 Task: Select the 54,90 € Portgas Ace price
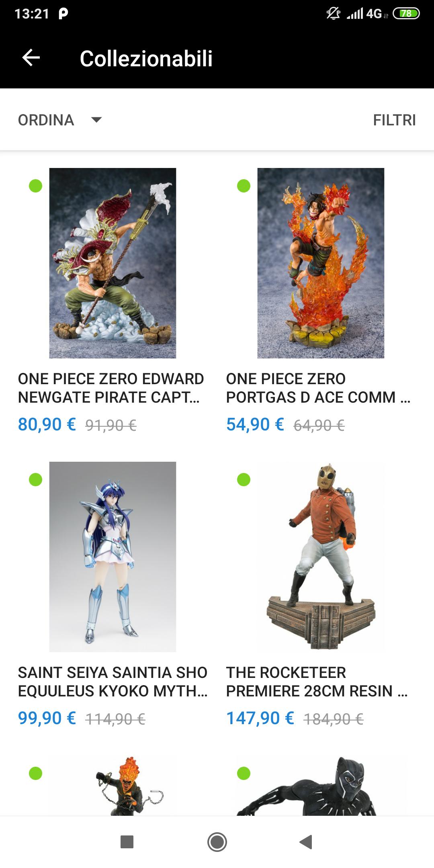click(255, 424)
